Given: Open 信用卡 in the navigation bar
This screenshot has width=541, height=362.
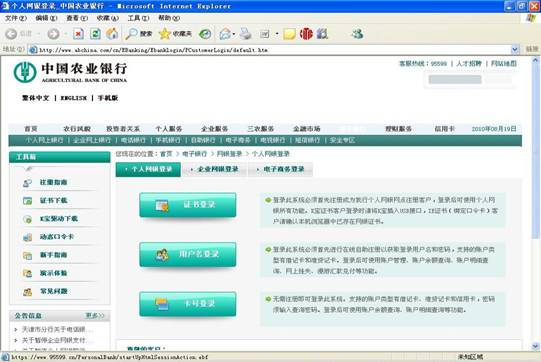Looking at the screenshot, I should [444, 129].
